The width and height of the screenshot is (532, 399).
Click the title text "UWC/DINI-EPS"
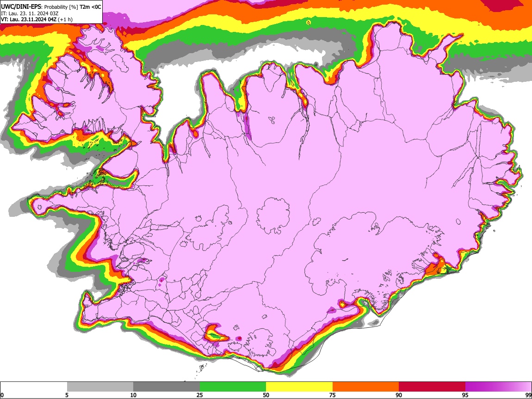point(21,7)
